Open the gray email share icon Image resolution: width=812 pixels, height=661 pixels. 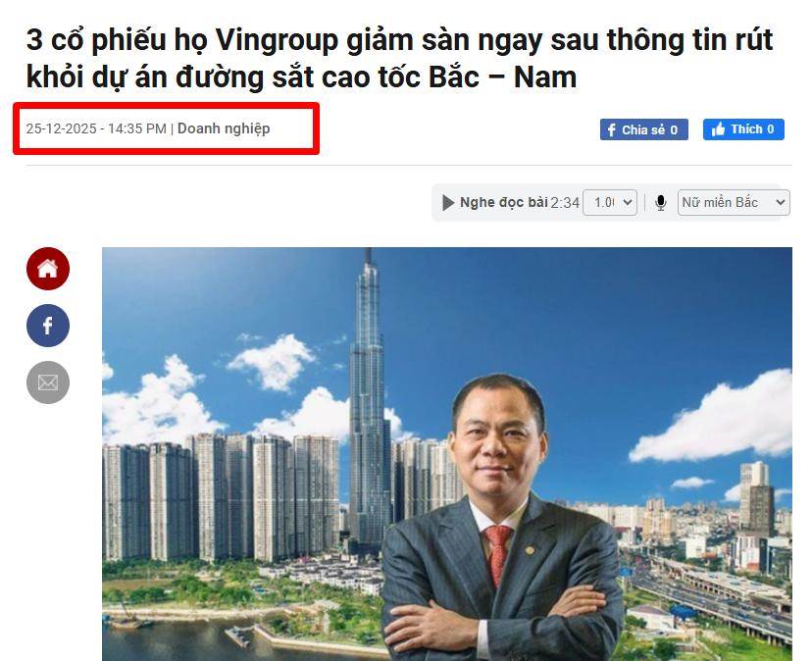click(48, 382)
